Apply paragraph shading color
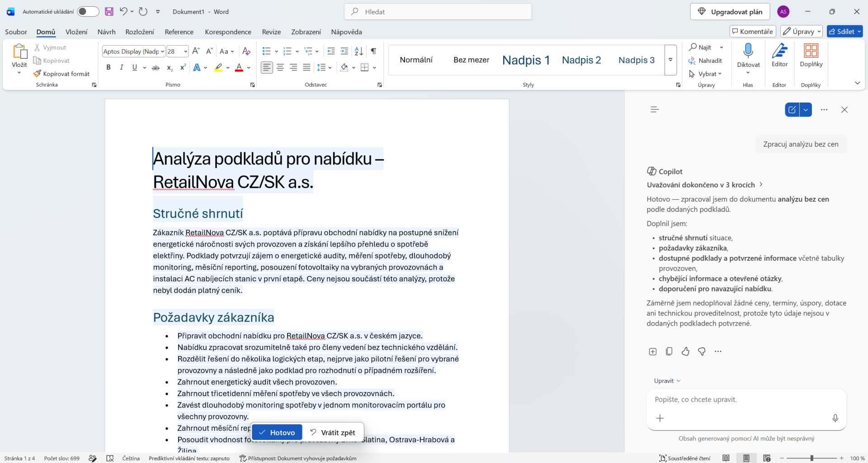Image resolution: width=868 pixels, height=463 pixels. [344, 67]
